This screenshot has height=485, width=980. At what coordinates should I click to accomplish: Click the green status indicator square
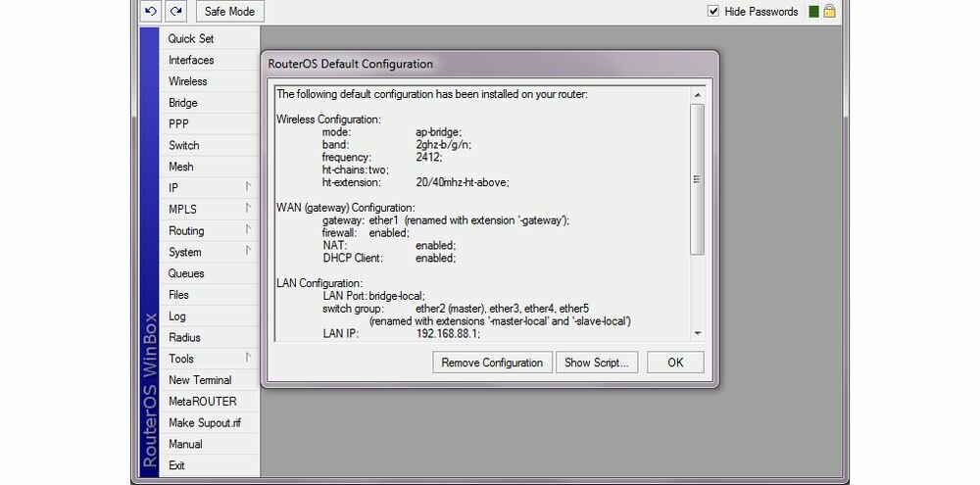tap(813, 11)
